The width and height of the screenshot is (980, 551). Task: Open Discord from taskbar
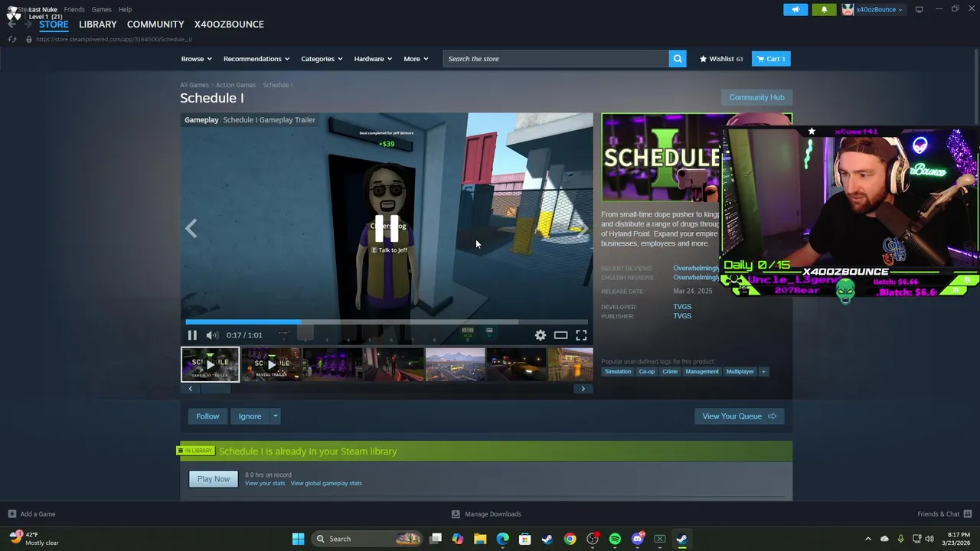(x=637, y=539)
